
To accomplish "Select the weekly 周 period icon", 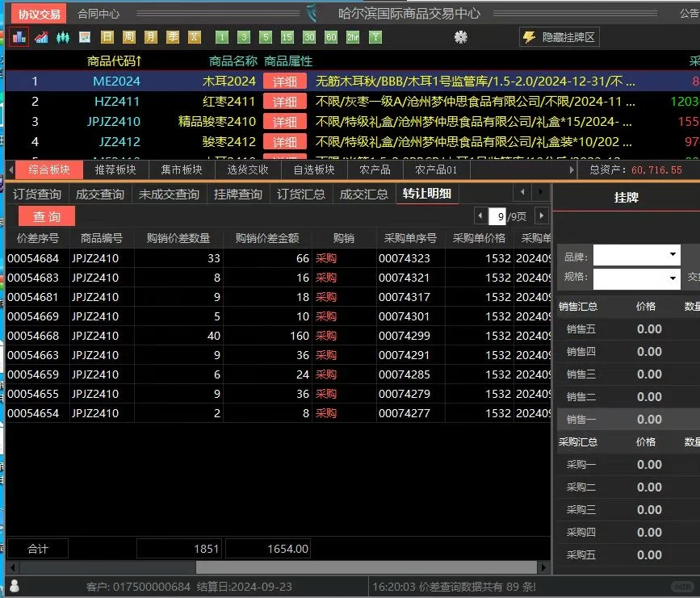I will pyautogui.click(x=128, y=37).
